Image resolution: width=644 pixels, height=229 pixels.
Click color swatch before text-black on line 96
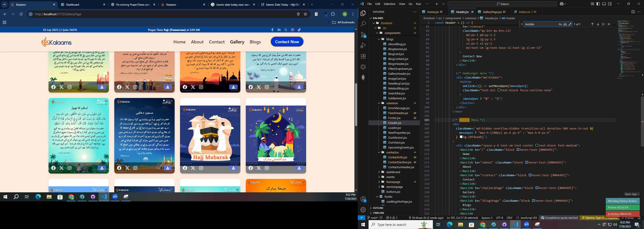click(x=499, y=90)
